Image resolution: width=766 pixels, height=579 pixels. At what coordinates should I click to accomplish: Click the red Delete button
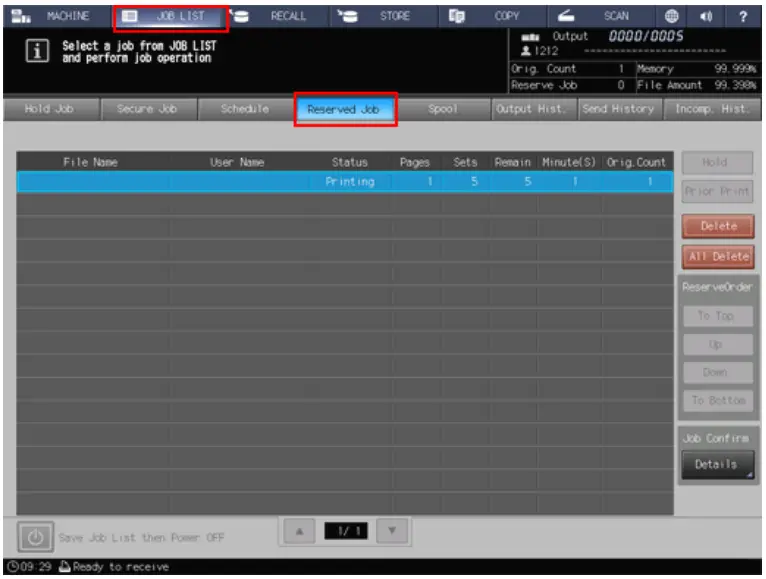[718, 226]
